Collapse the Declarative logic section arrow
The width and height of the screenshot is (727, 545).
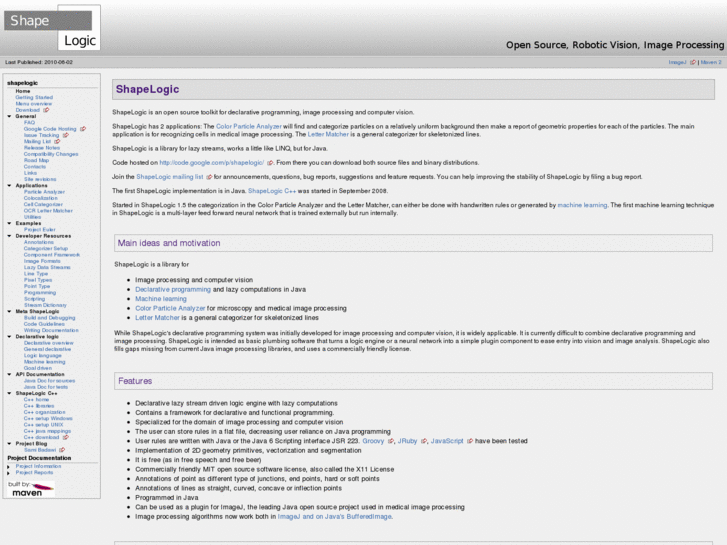tap(9, 337)
